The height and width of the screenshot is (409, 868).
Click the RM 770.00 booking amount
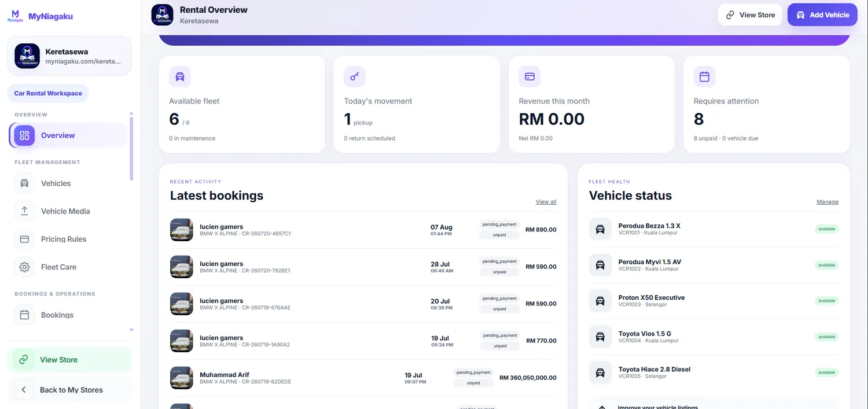[541, 341]
